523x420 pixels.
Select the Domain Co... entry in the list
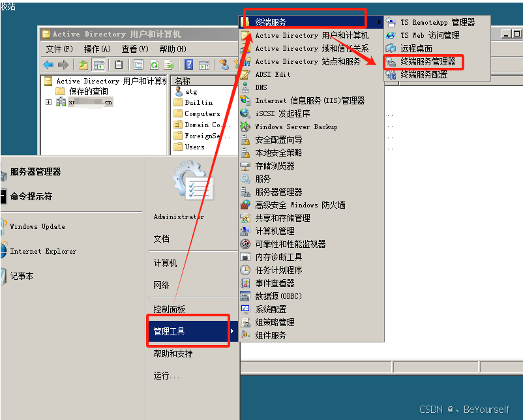click(207, 125)
